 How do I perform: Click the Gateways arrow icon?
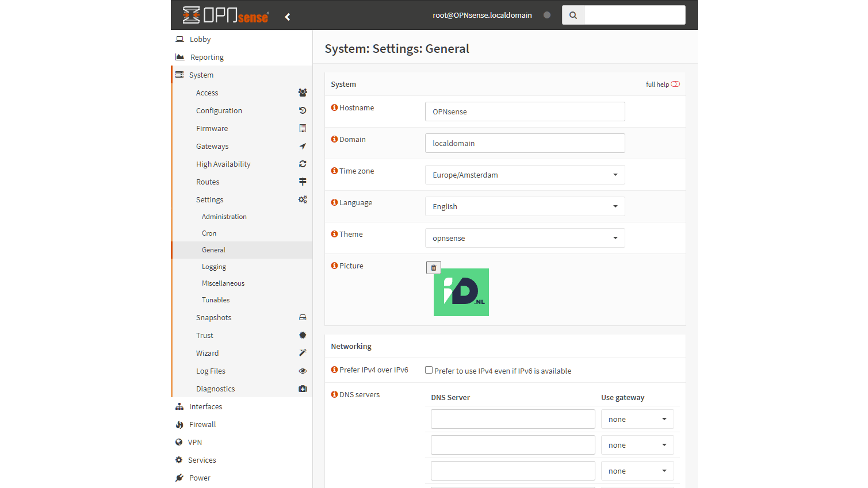(x=303, y=146)
